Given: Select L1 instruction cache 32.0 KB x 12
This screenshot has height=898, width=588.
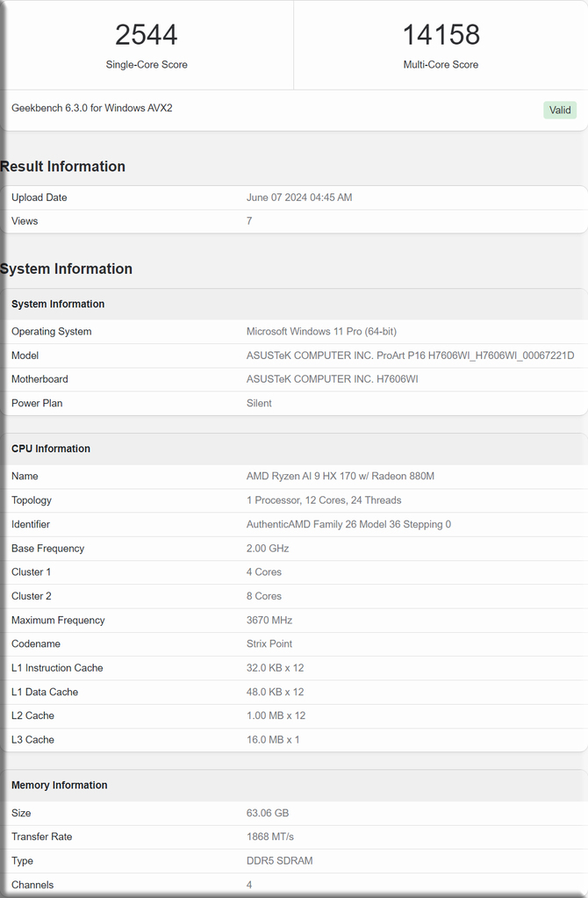Looking at the screenshot, I should (x=275, y=668).
